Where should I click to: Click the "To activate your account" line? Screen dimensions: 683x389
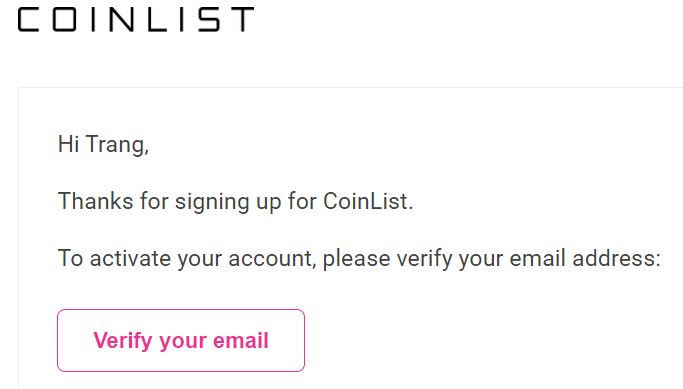359,258
